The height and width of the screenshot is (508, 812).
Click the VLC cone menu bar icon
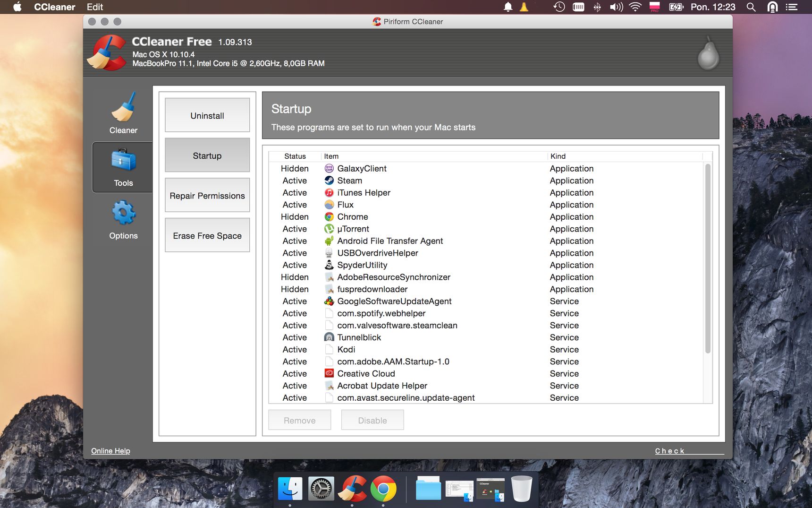[x=524, y=7]
